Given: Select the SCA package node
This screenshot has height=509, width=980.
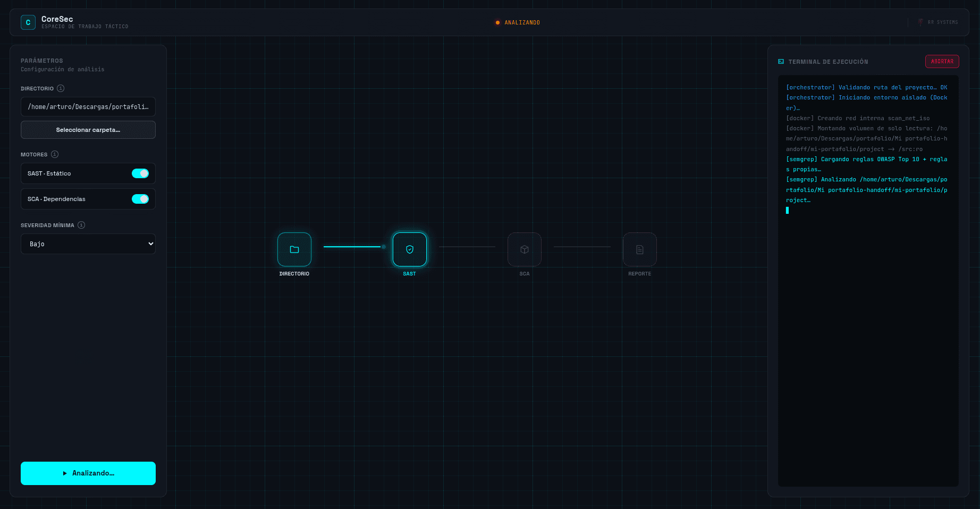Looking at the screenshot, I should (x=525, y=249).
